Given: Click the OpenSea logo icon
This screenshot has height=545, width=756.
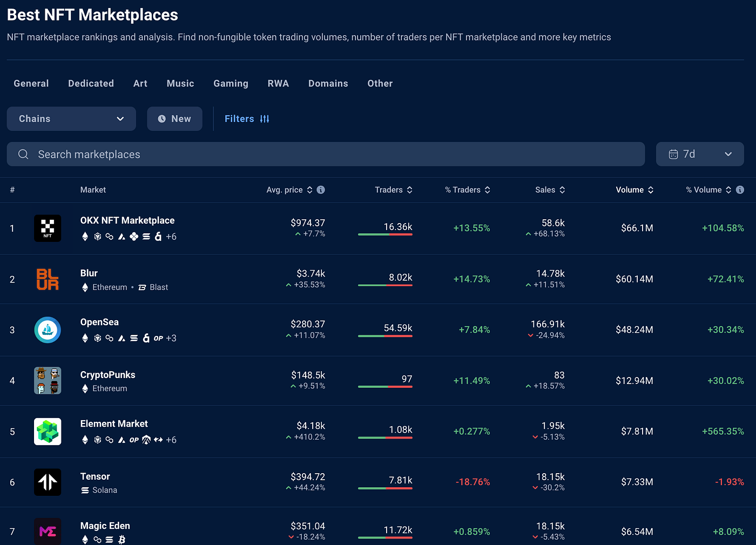Looking at the screenshot, I should pyautogui.click(x=48, y=330).
